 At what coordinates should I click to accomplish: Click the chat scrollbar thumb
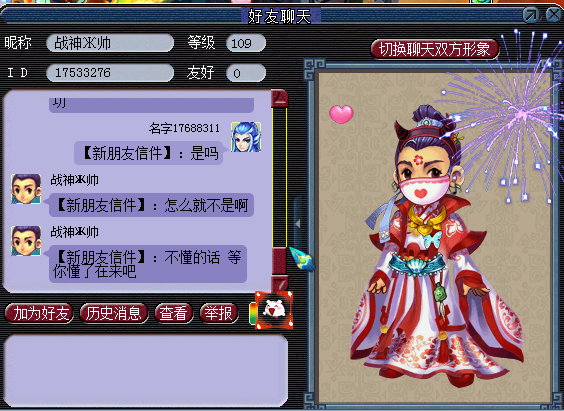[279, 260]
